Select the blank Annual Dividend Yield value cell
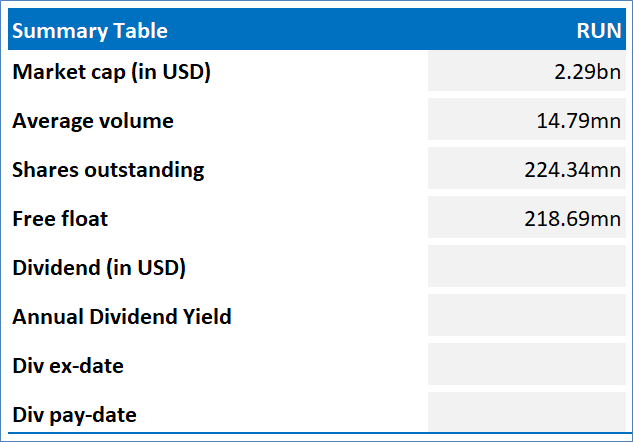 click(526, 317)
